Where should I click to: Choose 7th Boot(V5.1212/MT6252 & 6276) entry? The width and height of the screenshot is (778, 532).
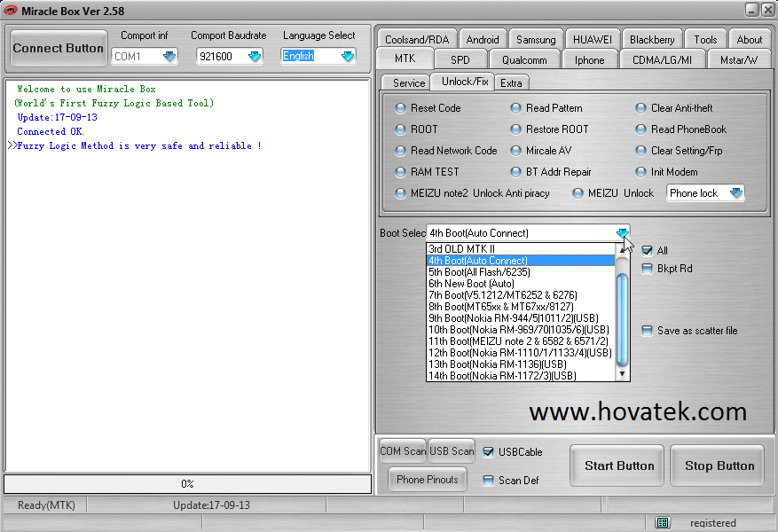(x=520, y=295)
